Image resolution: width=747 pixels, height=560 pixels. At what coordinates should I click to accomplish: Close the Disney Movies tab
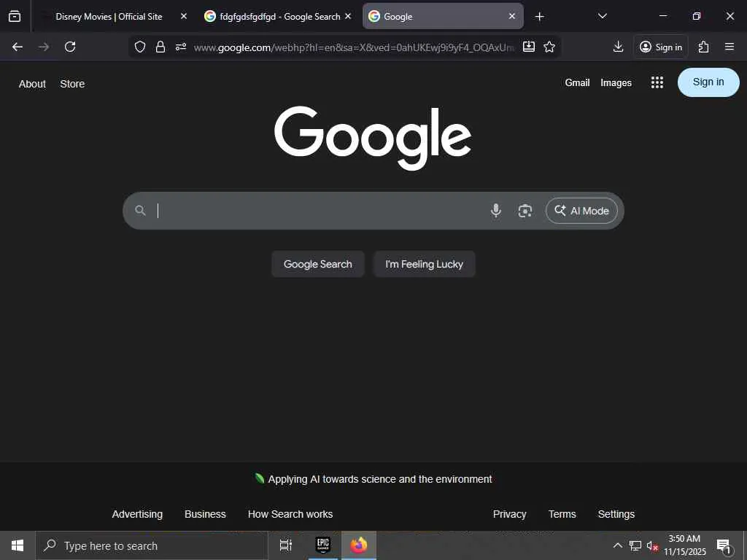click(x=184, y=16)
